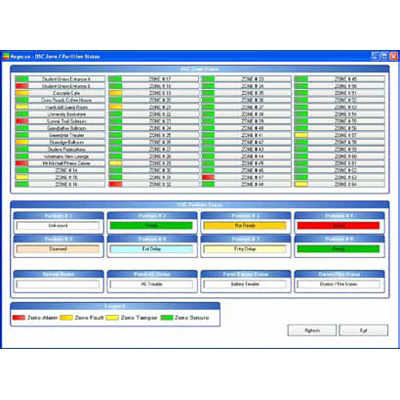Click Partition #7 Entry Delay status field
The image size is (400, 400).
pos(245,249)
